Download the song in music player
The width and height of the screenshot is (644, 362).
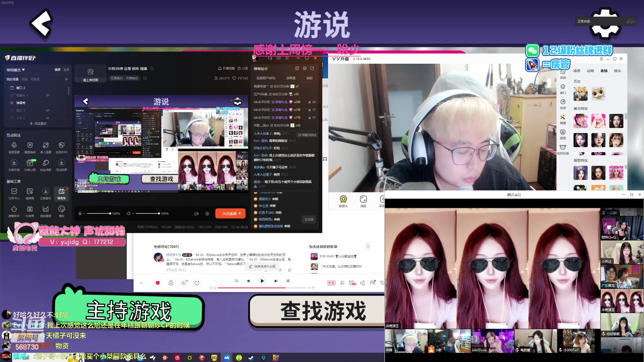pos(184,283)
